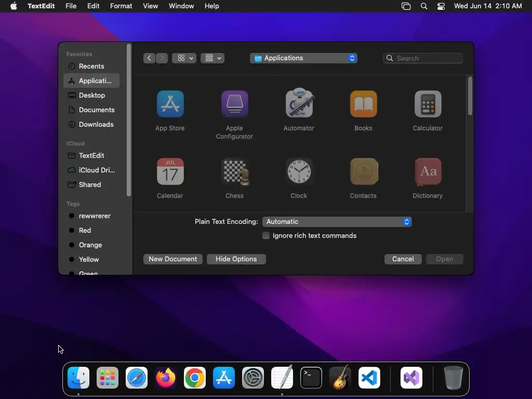The image size is (532, 399).
Task: Go to Documents in the sidebar
Action: coord(91,110)
